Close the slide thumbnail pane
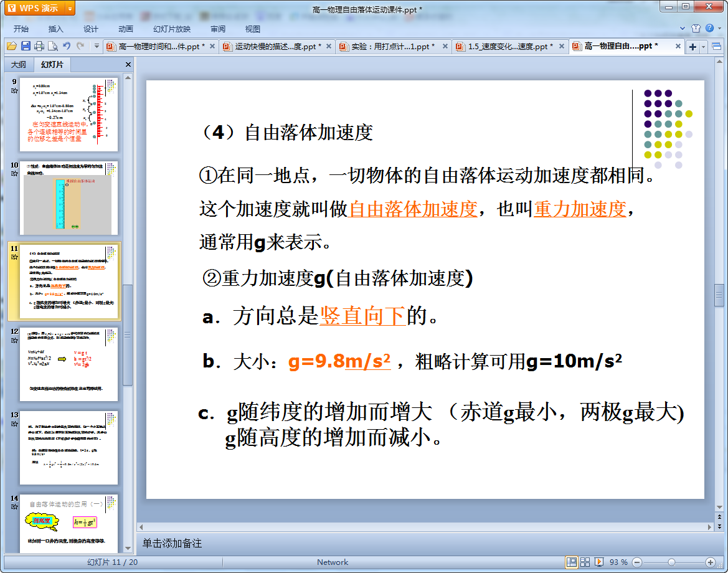Image resolution: width=728 pixels, height=573 pixels. [x=128, y=65]
